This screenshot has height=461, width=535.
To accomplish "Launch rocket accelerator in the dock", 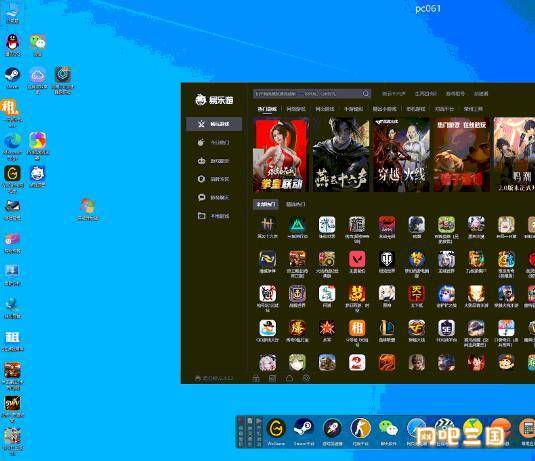I will [x=332, y=432].
